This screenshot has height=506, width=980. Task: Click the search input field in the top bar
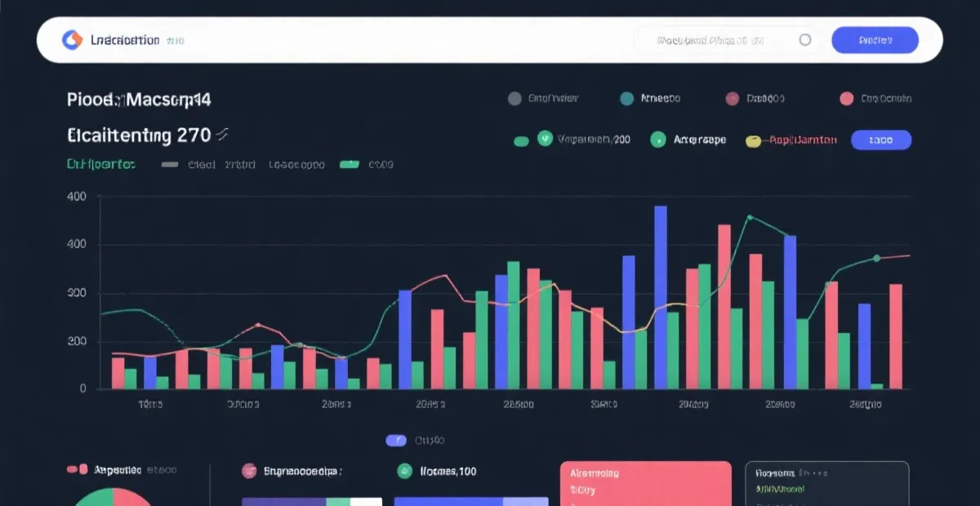click(710, 40)
